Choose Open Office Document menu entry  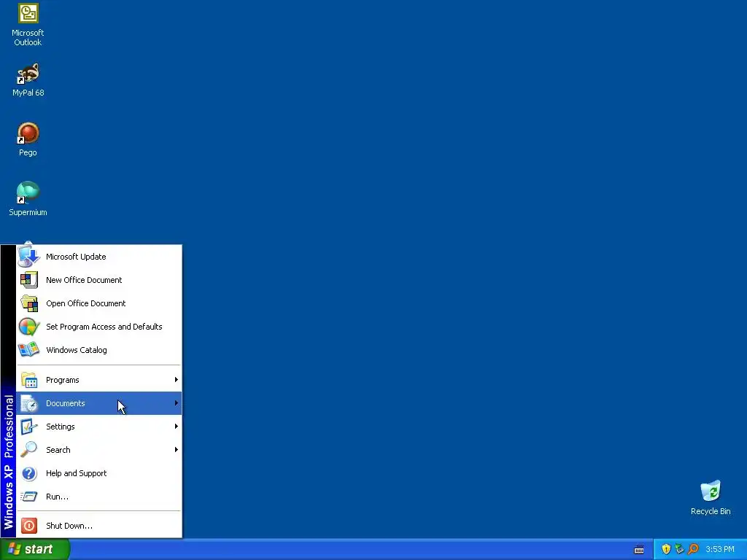(99, 303)
